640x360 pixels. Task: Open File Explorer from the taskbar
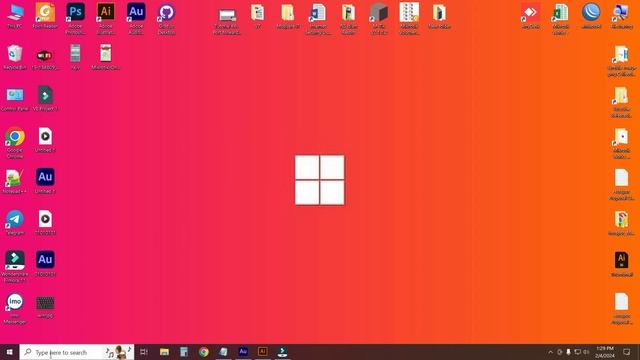click(164, 352)
